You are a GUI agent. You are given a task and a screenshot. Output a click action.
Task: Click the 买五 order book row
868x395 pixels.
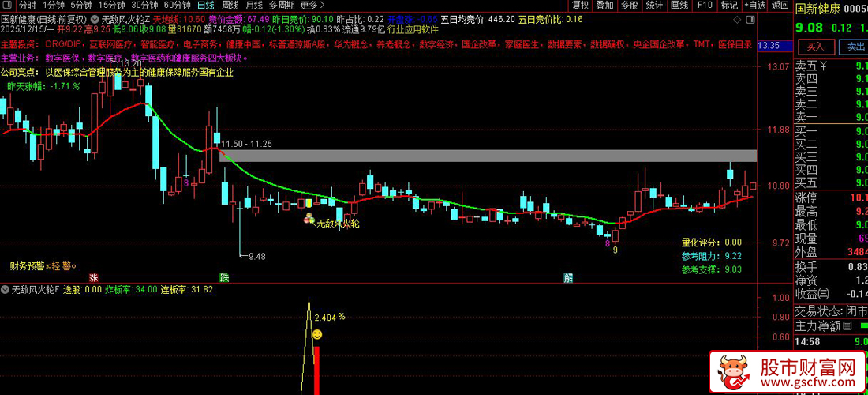pyautogui.click(x=832, y=182)
